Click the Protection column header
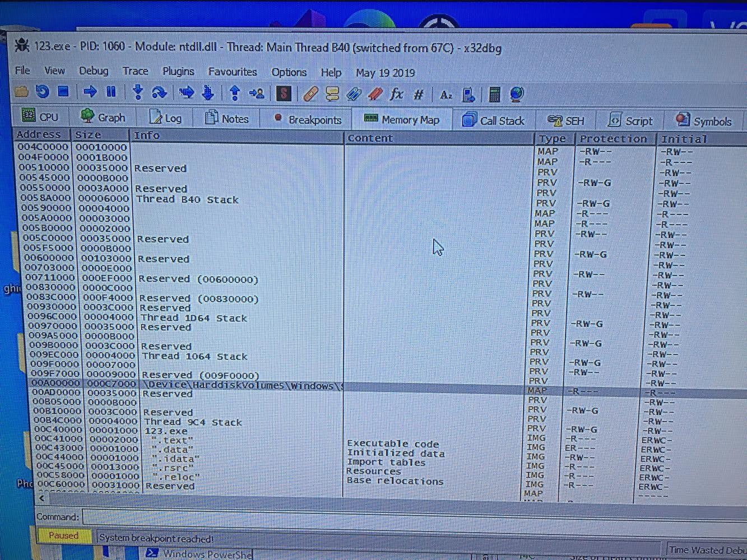The width and height of the screenshot is (747, 560). 616,139
